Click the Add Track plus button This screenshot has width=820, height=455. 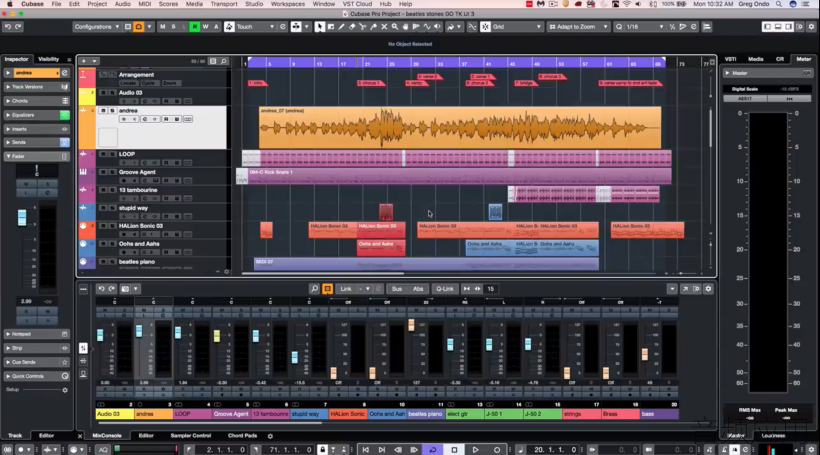click(x=84, y=61)
